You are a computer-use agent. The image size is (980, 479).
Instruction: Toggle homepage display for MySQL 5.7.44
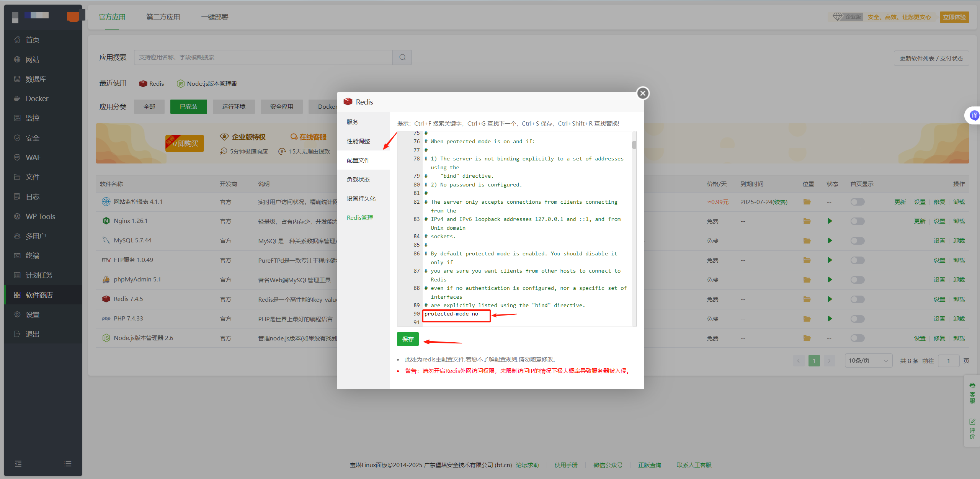(x=857, y=240)
